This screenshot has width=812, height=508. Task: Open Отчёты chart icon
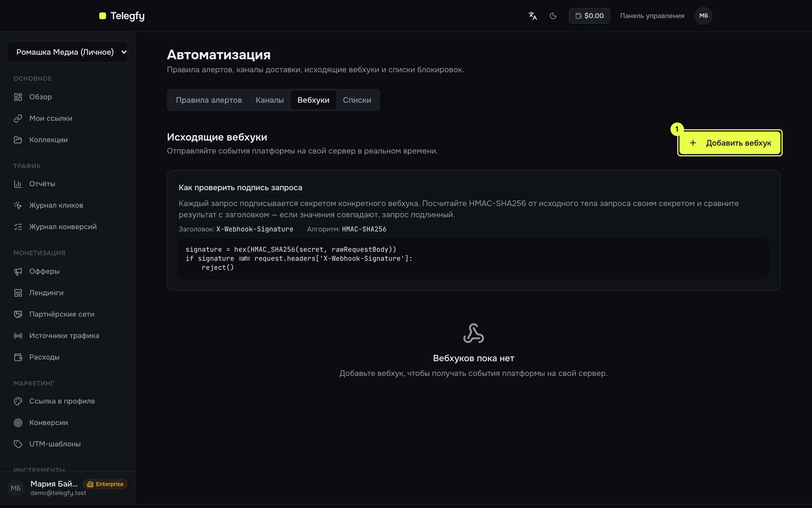(x=18, y=184)
